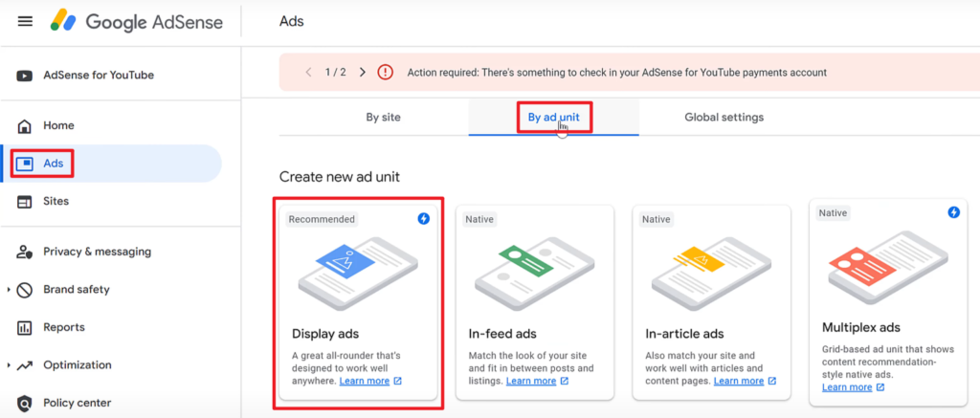Click external-link icon under In-feed ads

[565, 381]
